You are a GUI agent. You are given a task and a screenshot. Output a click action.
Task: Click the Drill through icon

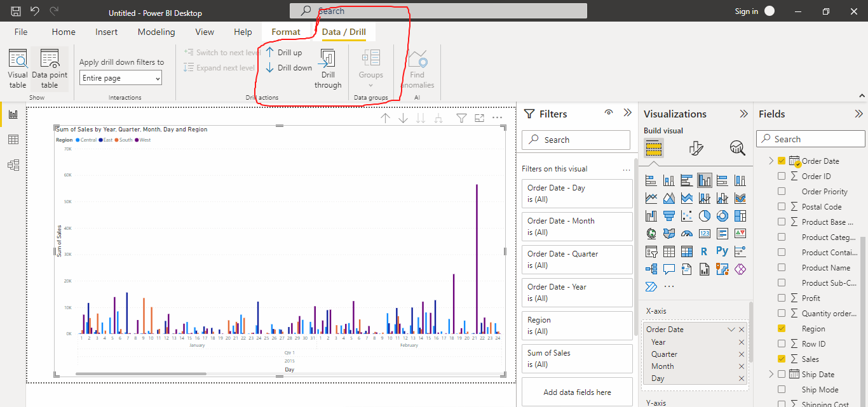328,60
